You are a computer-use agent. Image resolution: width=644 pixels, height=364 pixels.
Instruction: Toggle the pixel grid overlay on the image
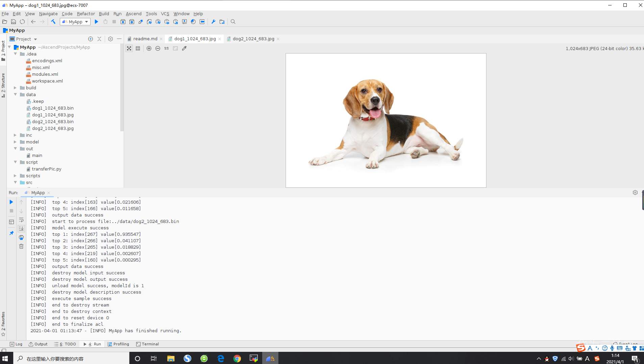click(x=138, y=48)
